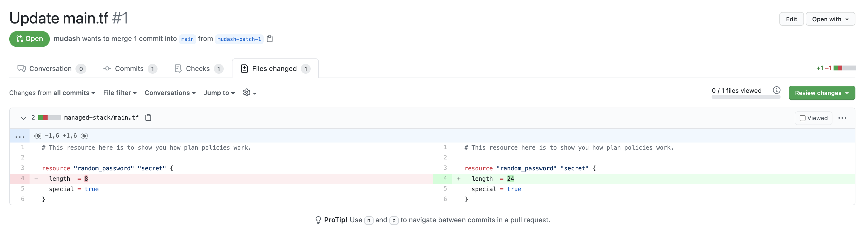Image resolution: width=868 pixels, height=243 pixels.
Task: Click the Edit title button
Action: (791, 19)
